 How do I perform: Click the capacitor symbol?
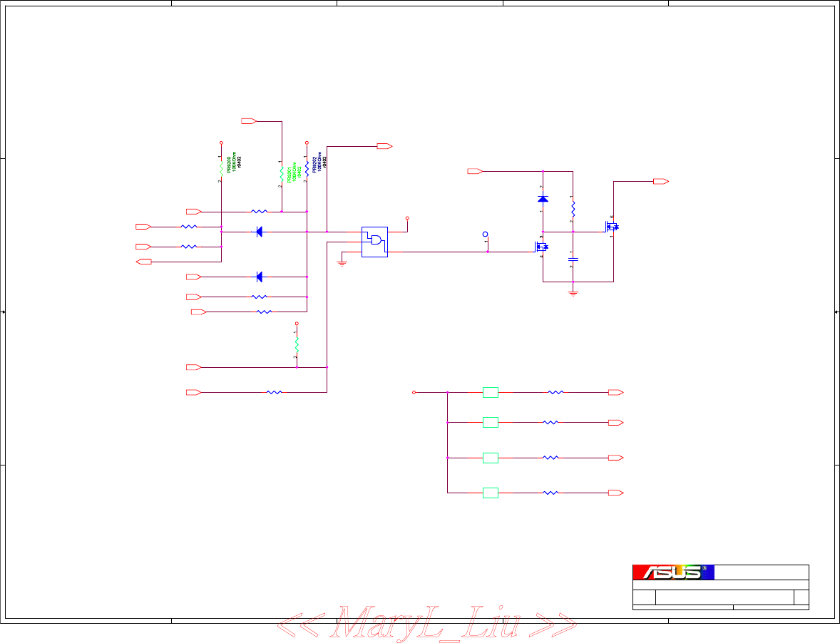click(573, 259)
